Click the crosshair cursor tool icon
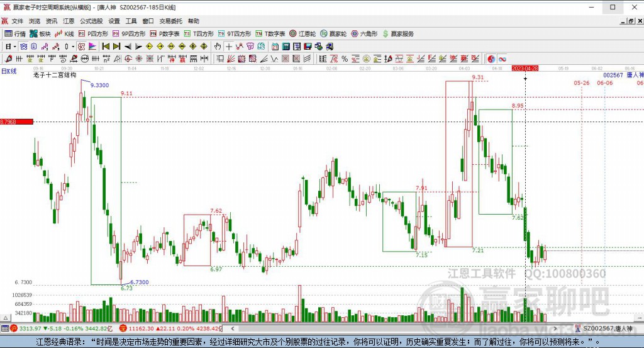Image resolution: width=644 pixels, height=348 pixels. pyautogui.click(x=229, y=46)
